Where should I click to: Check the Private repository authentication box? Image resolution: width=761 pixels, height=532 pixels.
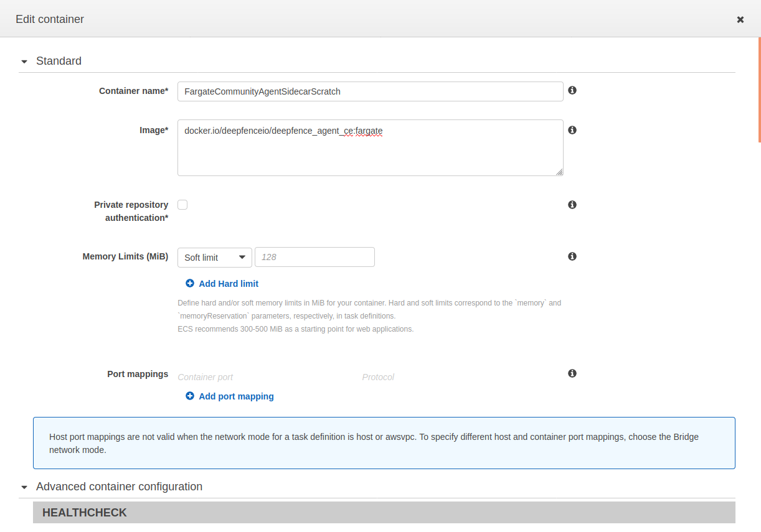tap(182, 204)
